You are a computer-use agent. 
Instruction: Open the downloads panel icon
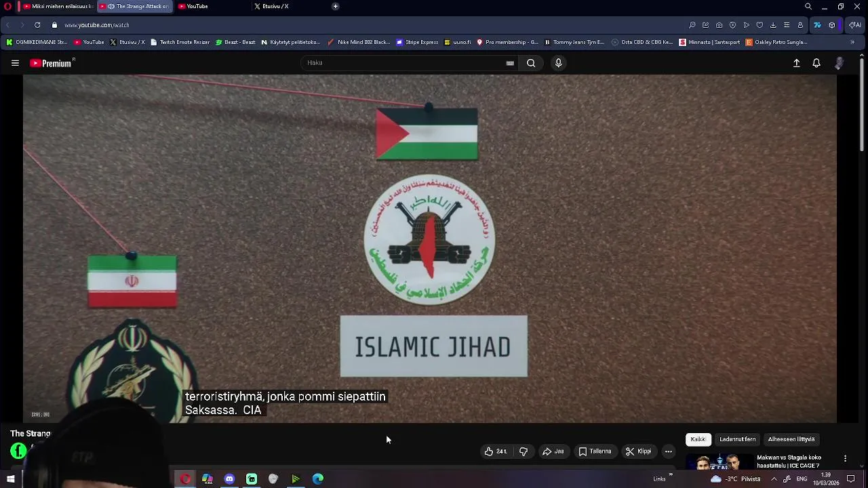[773, 25]
